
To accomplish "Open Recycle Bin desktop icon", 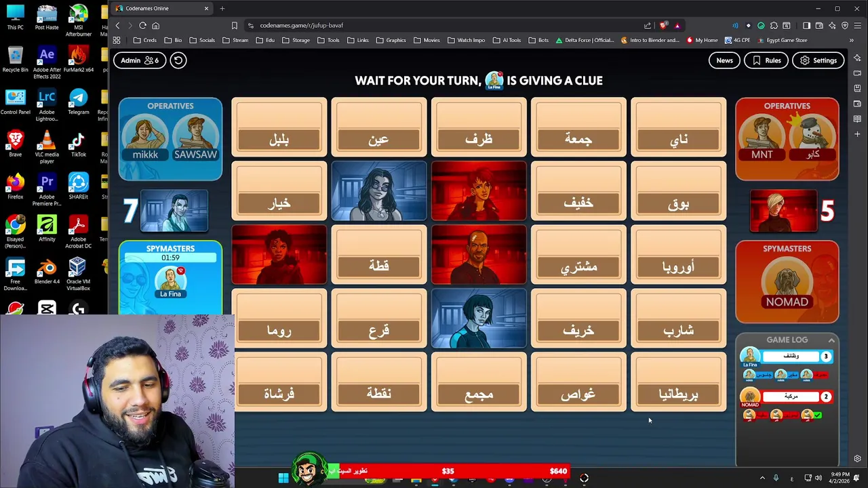I will (15, 60).
